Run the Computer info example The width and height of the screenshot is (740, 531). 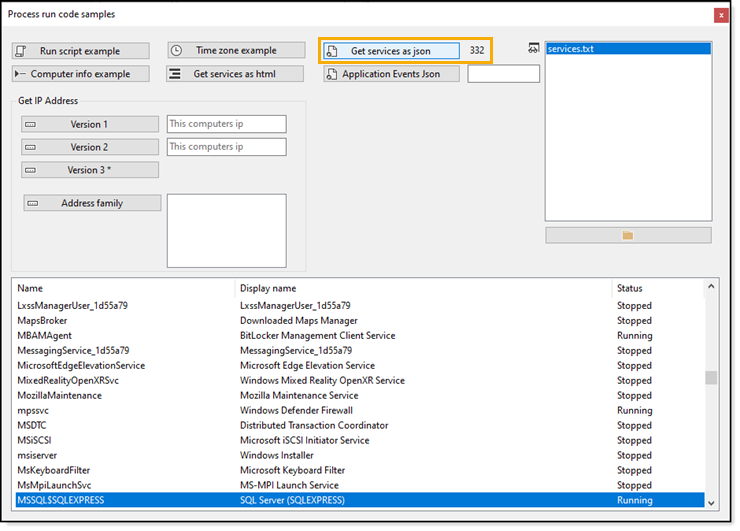81,74
